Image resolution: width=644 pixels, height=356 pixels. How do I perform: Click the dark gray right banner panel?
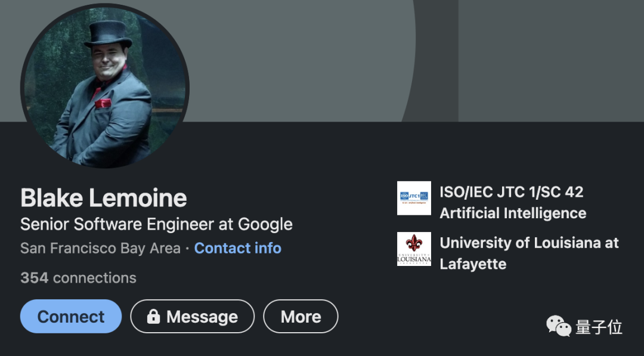coord(549,60)
